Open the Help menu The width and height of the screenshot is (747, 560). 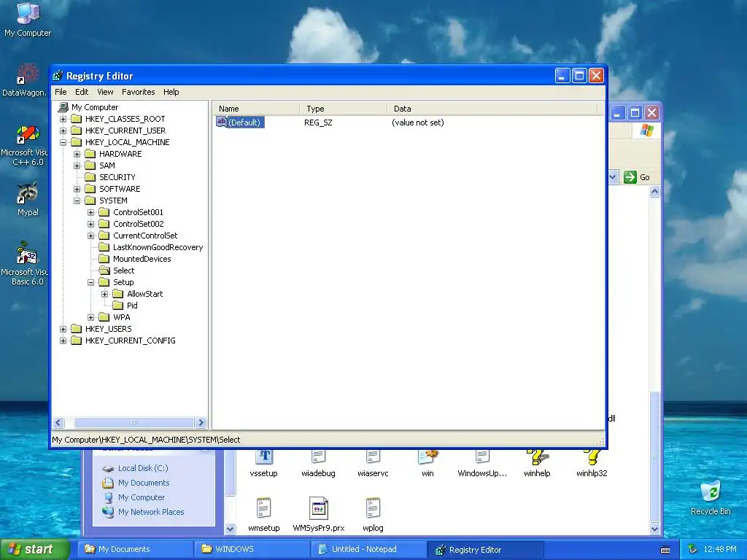171,92
